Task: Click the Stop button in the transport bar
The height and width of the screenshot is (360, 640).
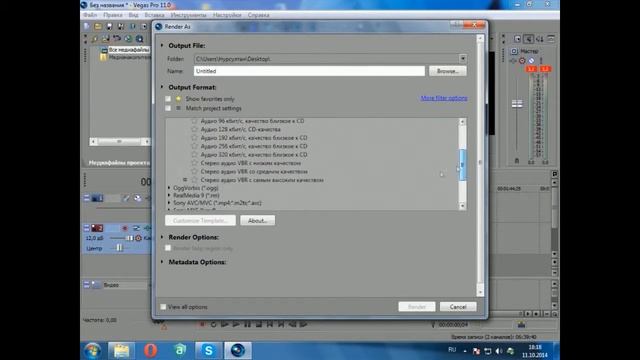Action: (259, 324)
